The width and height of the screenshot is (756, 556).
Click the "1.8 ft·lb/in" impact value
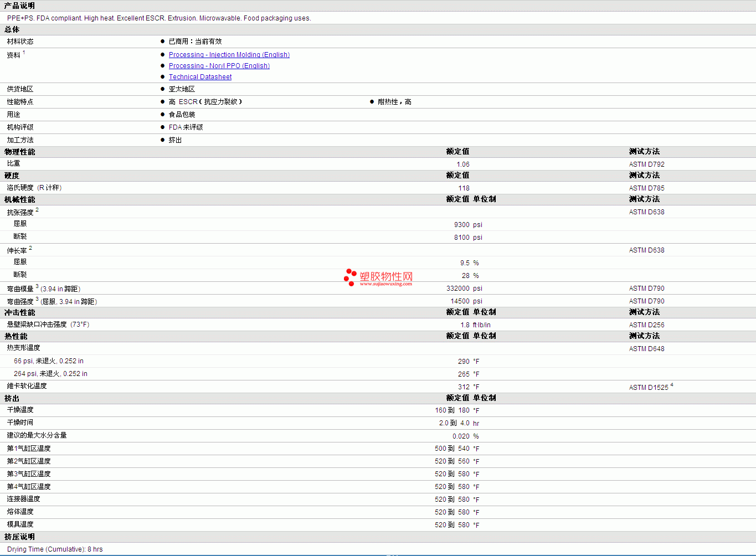coord(475,325)
